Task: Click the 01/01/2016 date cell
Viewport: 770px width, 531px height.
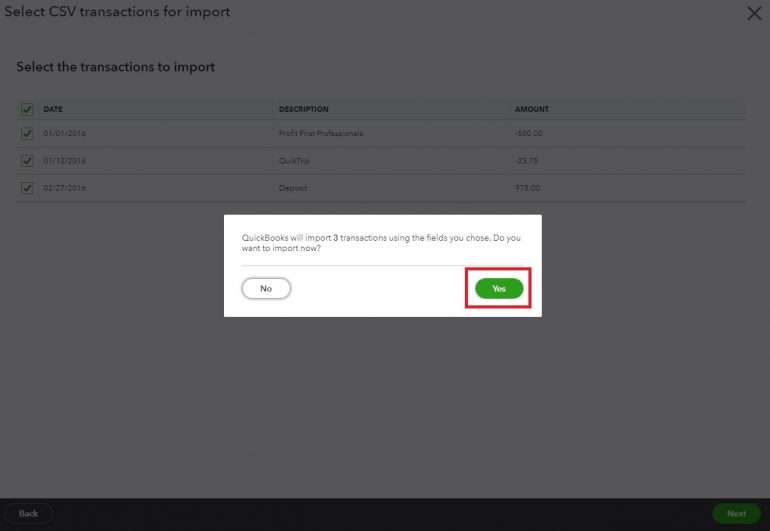Action: coord(64,133)
